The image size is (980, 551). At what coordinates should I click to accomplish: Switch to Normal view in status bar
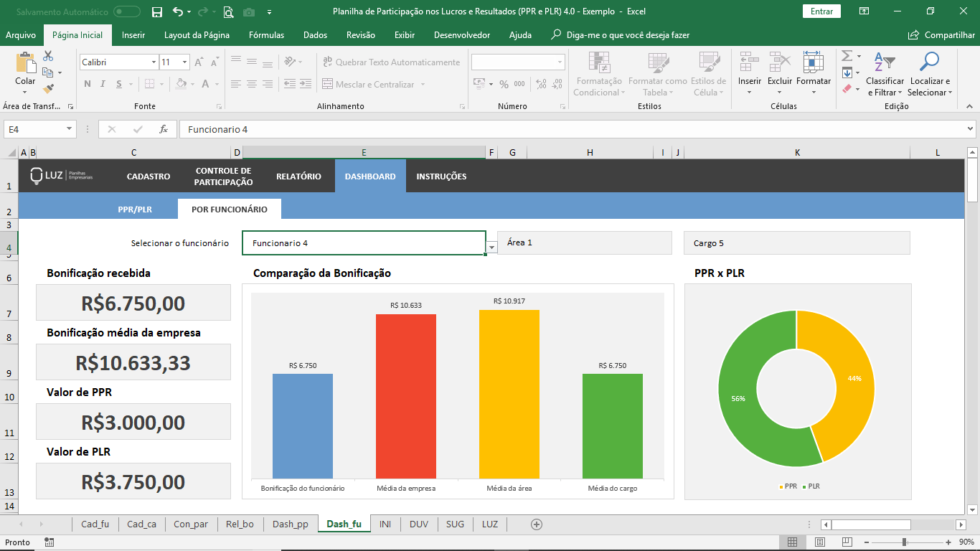tap(792, 542)
